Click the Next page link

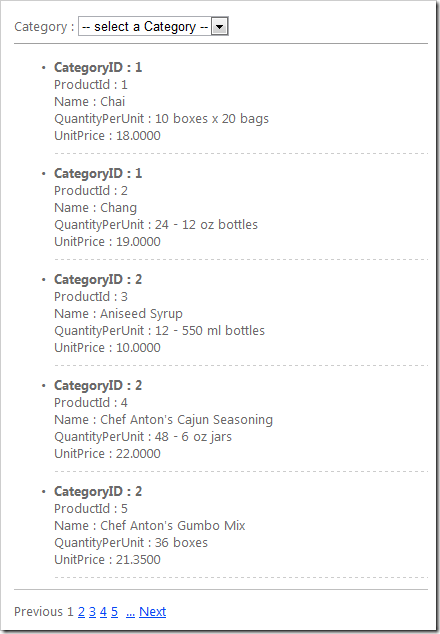click(152, 611)
